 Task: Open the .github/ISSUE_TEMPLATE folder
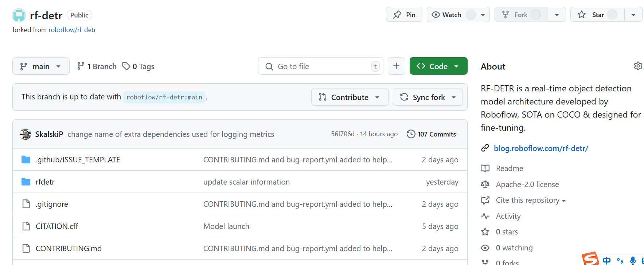click(x=78, y=160)
